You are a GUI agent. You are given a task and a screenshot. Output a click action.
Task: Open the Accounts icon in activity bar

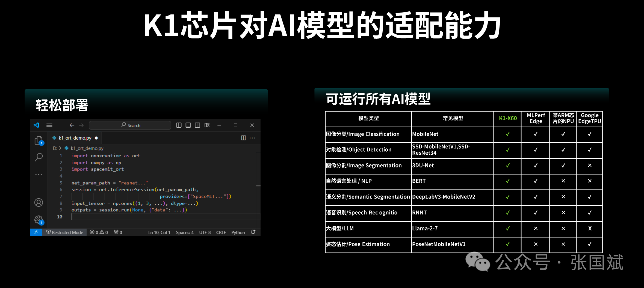(x=39, y=202)
